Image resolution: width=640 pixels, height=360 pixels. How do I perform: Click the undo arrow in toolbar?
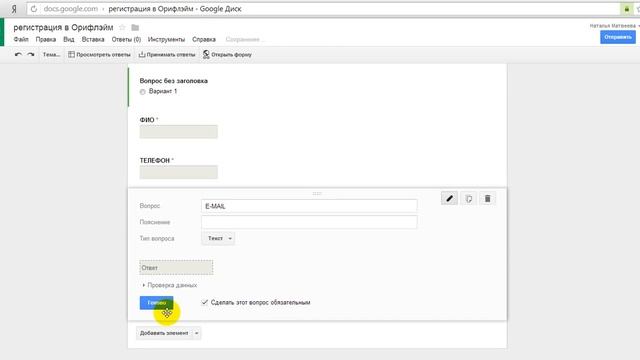[x=18, y=54]
